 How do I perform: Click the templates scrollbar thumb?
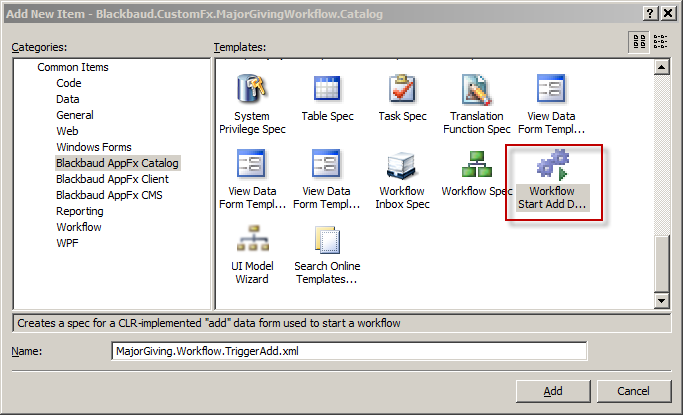(x=661, y=264)
